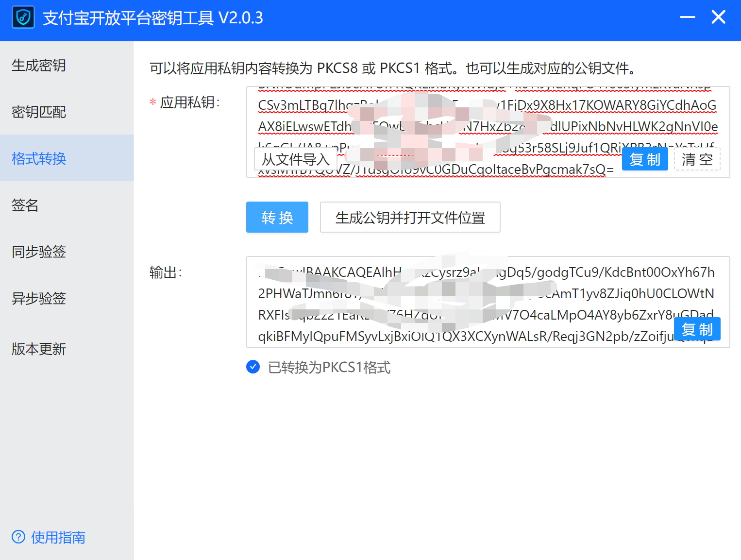
Task: Click the blue check success icon
Action: (253, 367)
